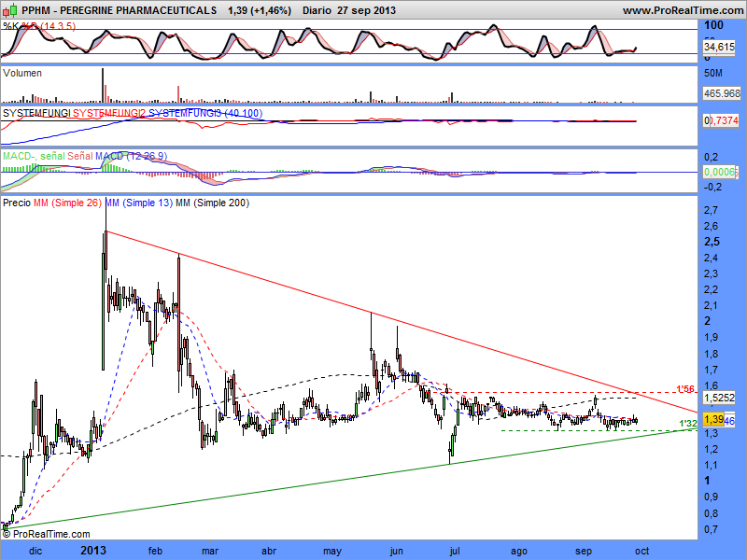The height and width of the screenshot is (560, 747).
Task: Select the SYSTEMFUNGI2 red label
Action: (x=109, y=113)
